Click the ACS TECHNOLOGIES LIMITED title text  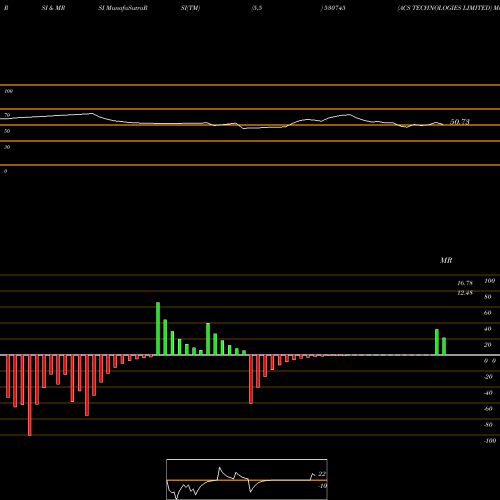(444, 8)
